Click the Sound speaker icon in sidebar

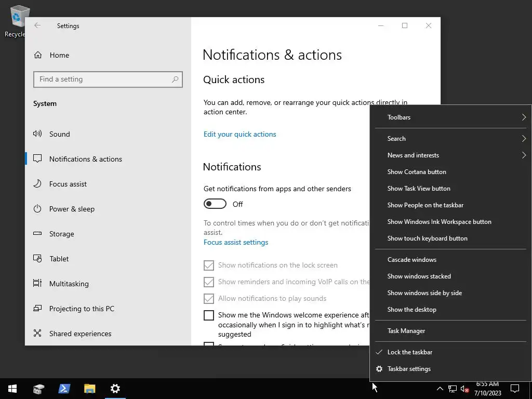pyautogui.click(x=37, y=134)
